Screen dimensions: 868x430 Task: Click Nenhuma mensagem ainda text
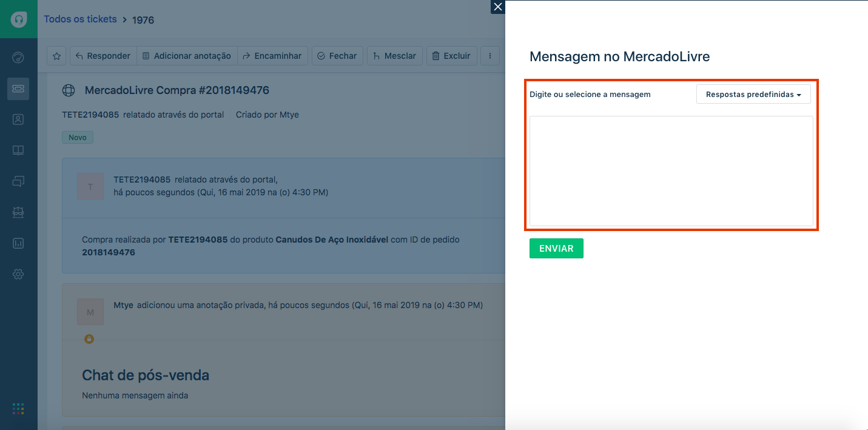point(135,395)
